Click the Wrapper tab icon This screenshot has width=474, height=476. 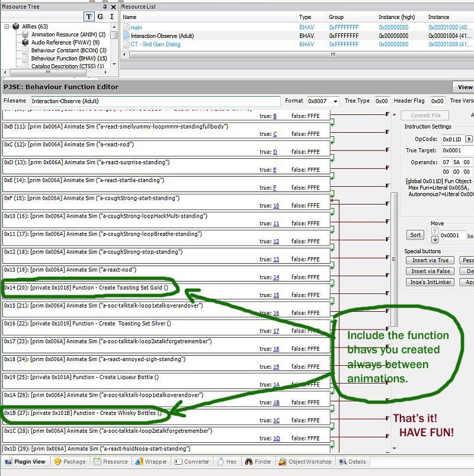139,461
